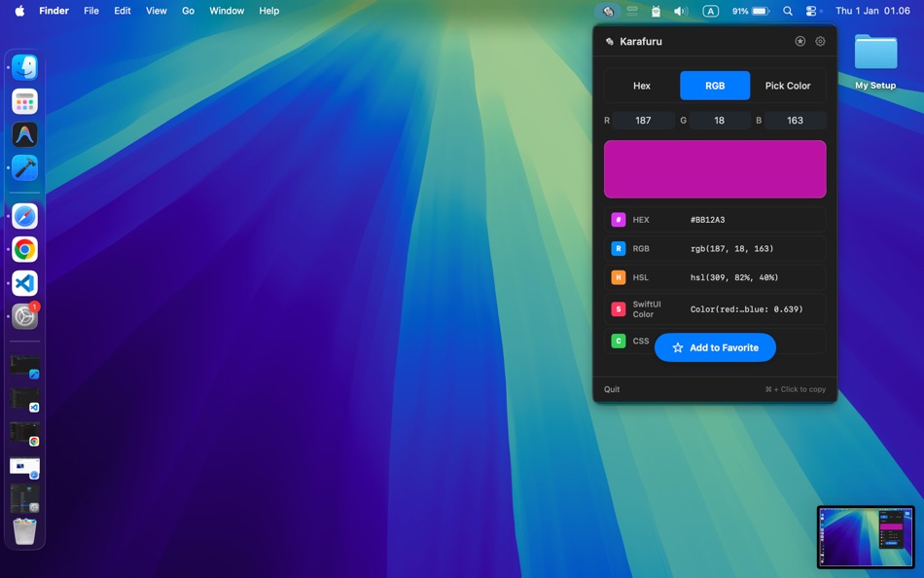This screenshot has height=578, width=924.
Task: Click the G value field showing 18
Action: tap(720, 121)
